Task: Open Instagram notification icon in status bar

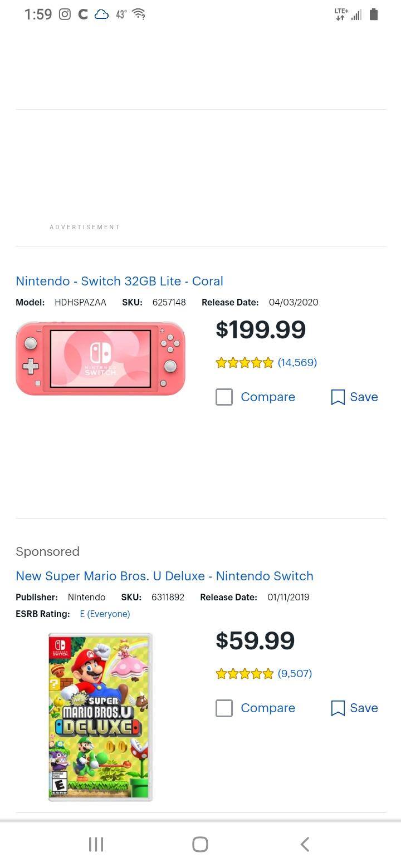Action: point(65,14)
